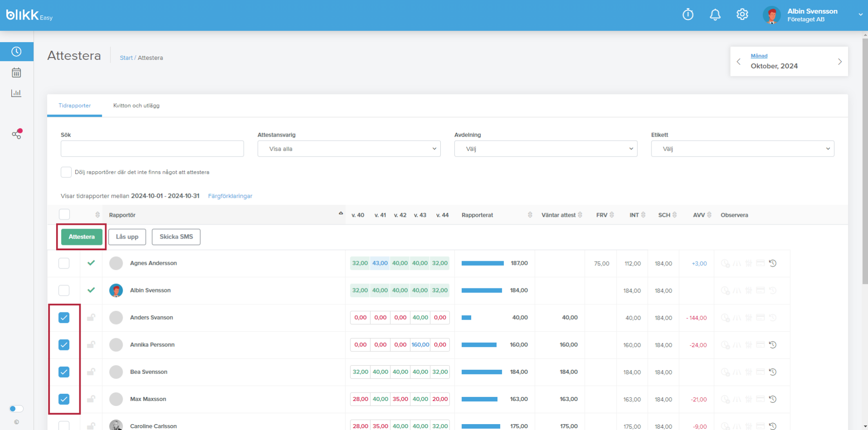This screenshot has height=430, width=868.
Task: Click the unlocked padlock for Max Maxsson
Action: [x=91, y=399]
